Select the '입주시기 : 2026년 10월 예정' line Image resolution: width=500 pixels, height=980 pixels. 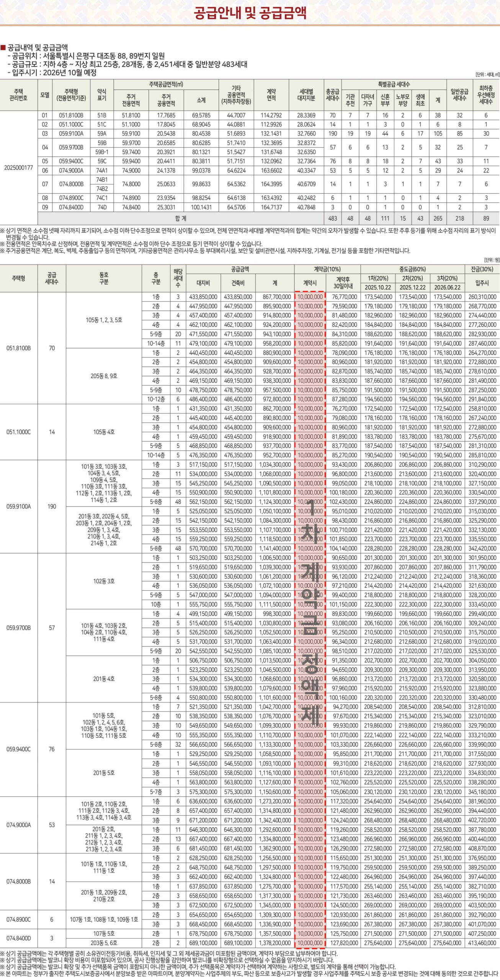pos(52,73)
